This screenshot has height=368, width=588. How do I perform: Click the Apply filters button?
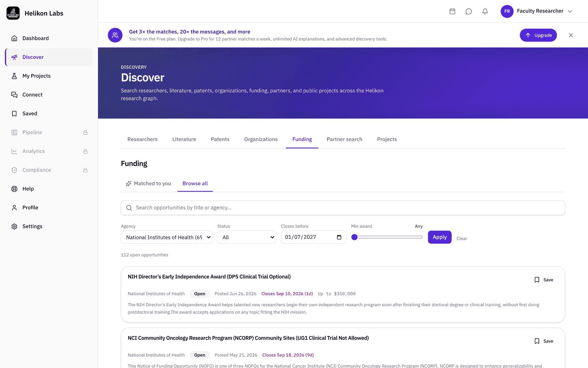pos(440,237)
